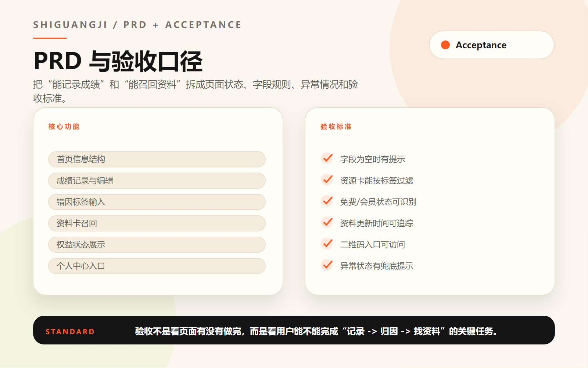Image resolution: width=588 pixels, height=368 pixels.
Task: Click checkmark beside 免费/会员状态可识别
Action: coord(327,201)
